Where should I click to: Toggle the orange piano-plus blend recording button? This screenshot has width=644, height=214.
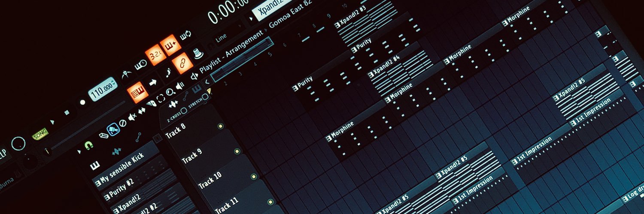171,45
